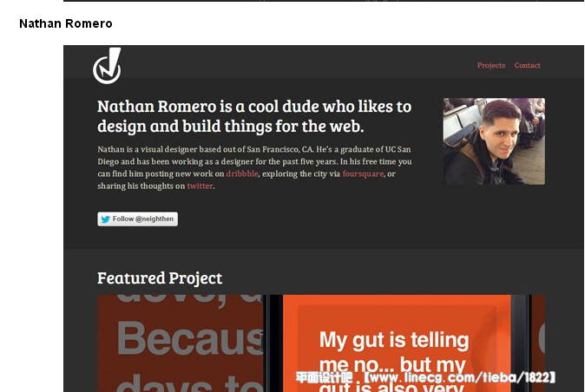The image size is (585, 392).
Task: Click the Nathan Romero page heading
Action: [66, 23]
